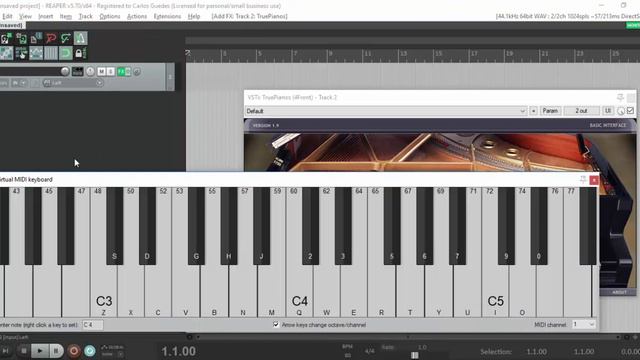Viewport: 640px width, 360px height.
Task: Toggle the Locking padlock toolbar icon
Action: point(80,53)
